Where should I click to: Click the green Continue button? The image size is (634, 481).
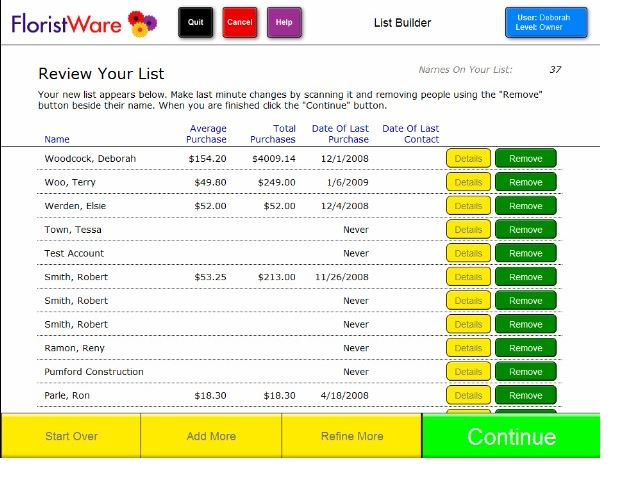(x=511, y=436)
